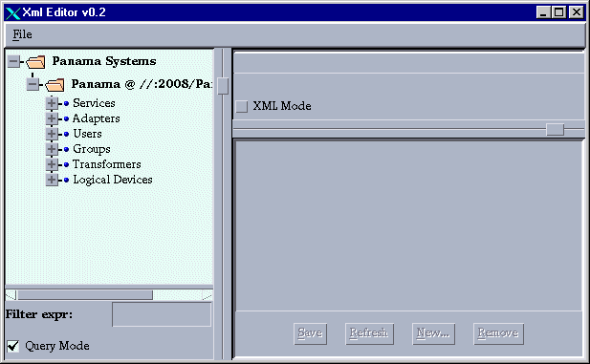Expand the Transformers node
590x364 pixels.
52,164
